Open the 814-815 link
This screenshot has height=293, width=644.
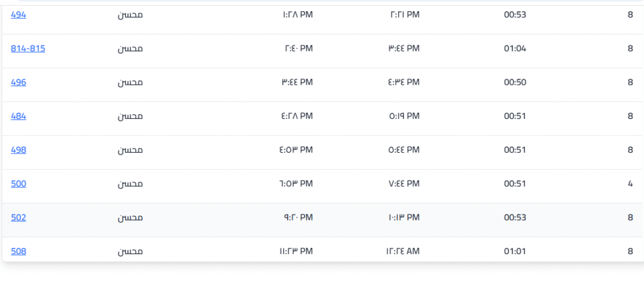[x=28, y=48]
